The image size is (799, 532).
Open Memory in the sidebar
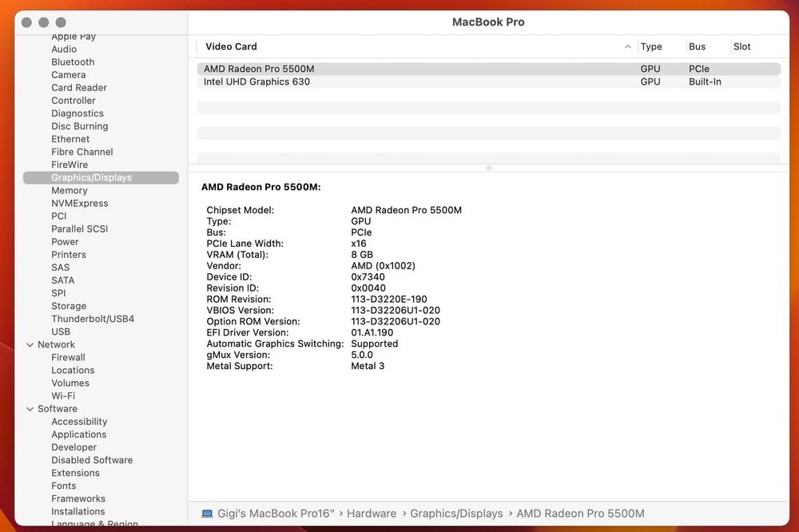[70, 191]
